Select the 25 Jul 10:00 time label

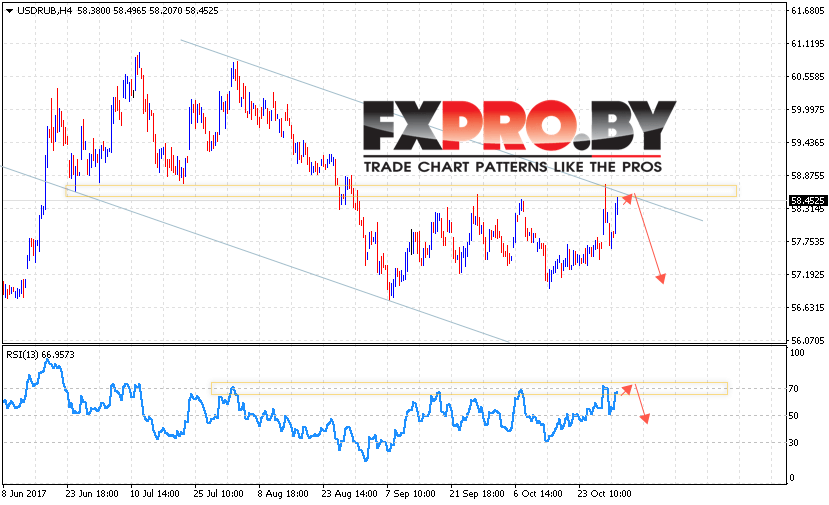[x=219, y=494]
